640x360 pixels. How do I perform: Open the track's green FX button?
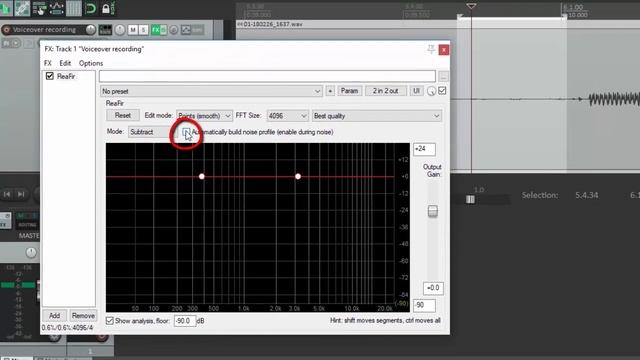(156, 30)
